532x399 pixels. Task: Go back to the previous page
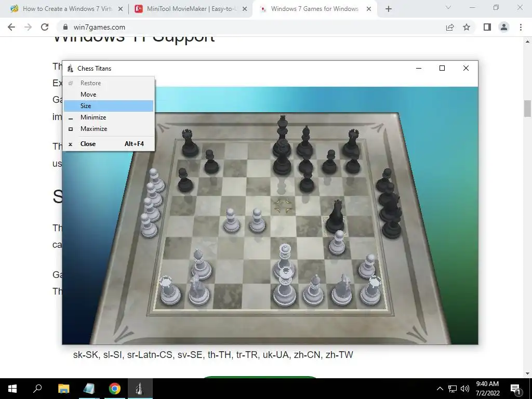(11, 27)
